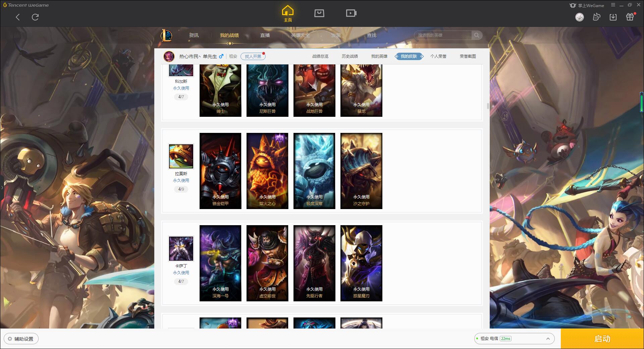The height and width of the screenshot is (349, 644).
Task: Switch to 荣誉截图 sub-tab
Action: click(x=468, y=56)
